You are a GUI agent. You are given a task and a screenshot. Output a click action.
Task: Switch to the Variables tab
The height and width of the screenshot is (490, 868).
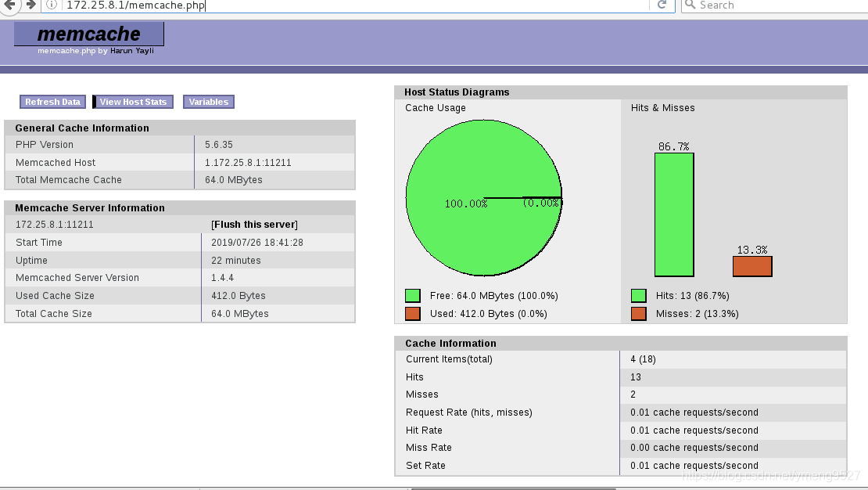(209, 102)
